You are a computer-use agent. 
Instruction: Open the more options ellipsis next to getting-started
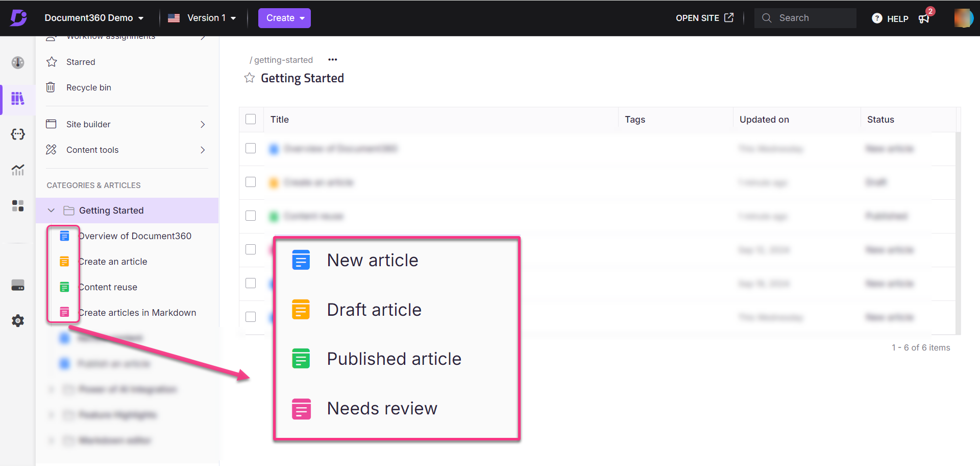point(333,60)
